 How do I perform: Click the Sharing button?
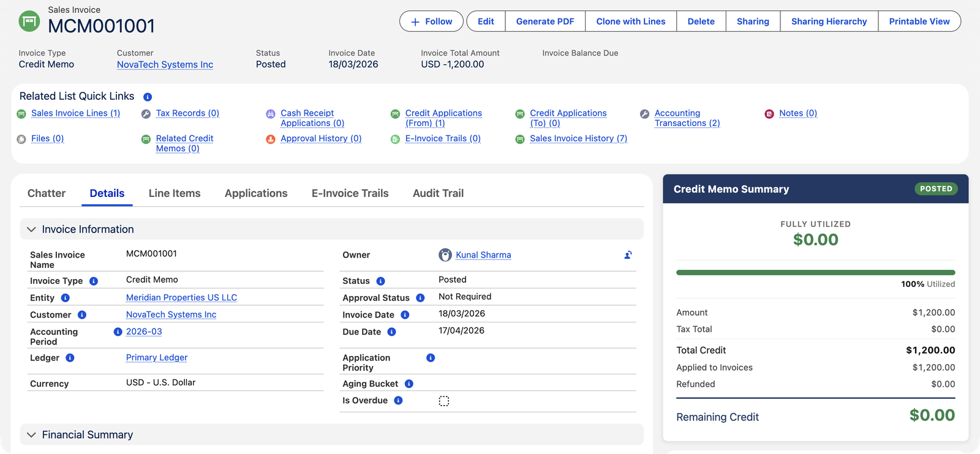[x=753, y=21]
